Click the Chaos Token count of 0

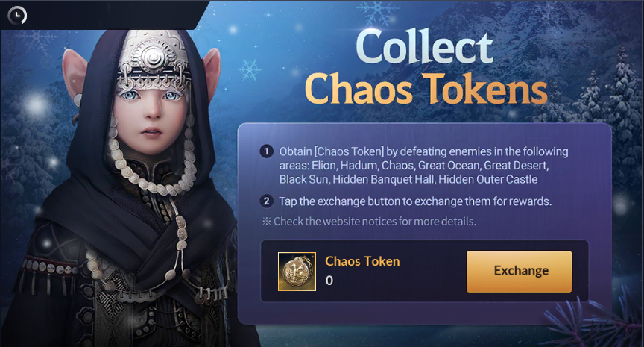pyautogui.click(x=329, y=281)
